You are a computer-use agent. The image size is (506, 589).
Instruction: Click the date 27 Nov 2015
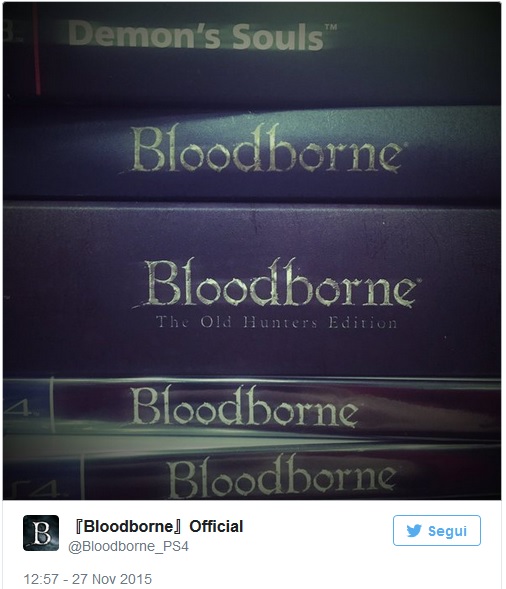pos(112,579)
